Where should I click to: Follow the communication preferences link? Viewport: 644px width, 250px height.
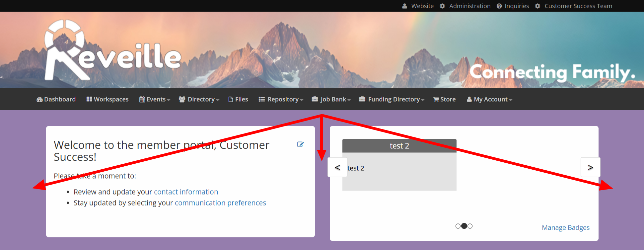220,203
